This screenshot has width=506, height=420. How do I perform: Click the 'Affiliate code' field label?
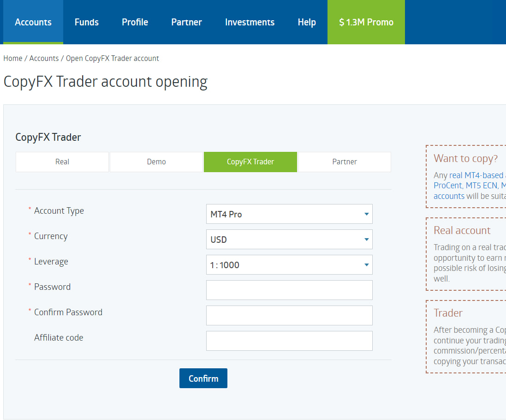click(x=59, y=338)
